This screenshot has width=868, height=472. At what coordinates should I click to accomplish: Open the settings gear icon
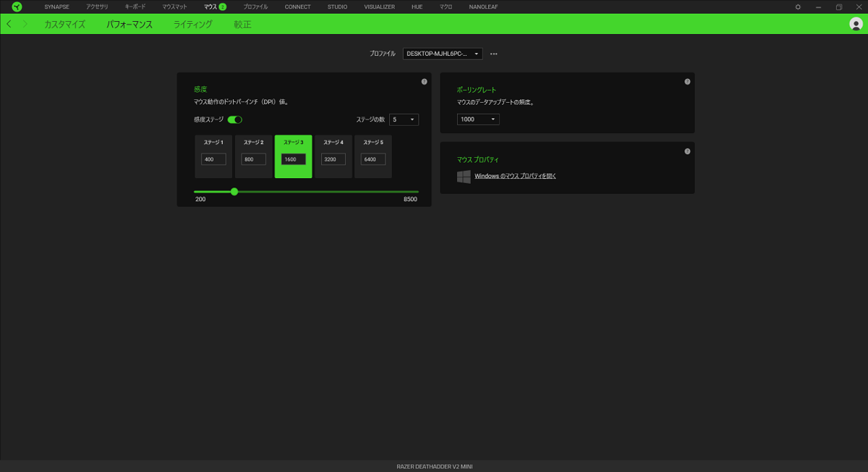click(x=798, y=7)
